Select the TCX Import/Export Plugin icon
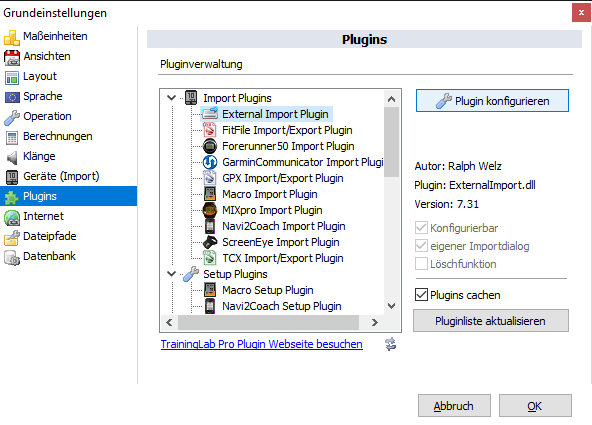The width and height of the screenshot is (592, 425). pyautogui.click(x=210, y=258)
